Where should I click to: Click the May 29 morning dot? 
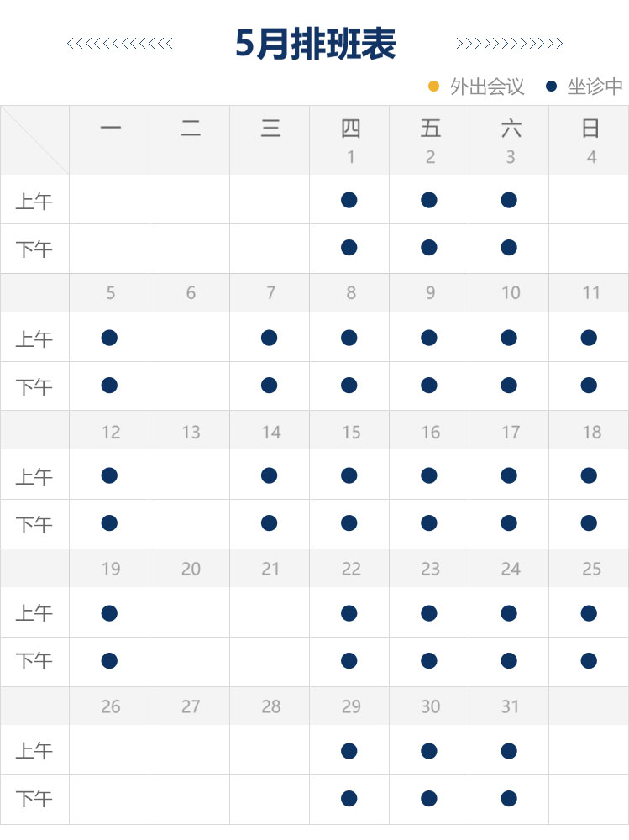click(349, 751)
